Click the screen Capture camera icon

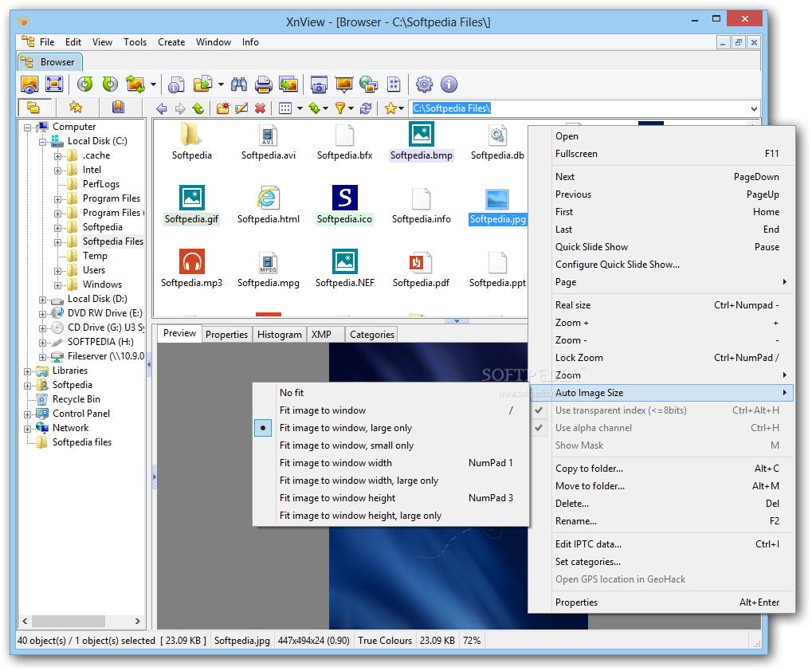point(319,84)
